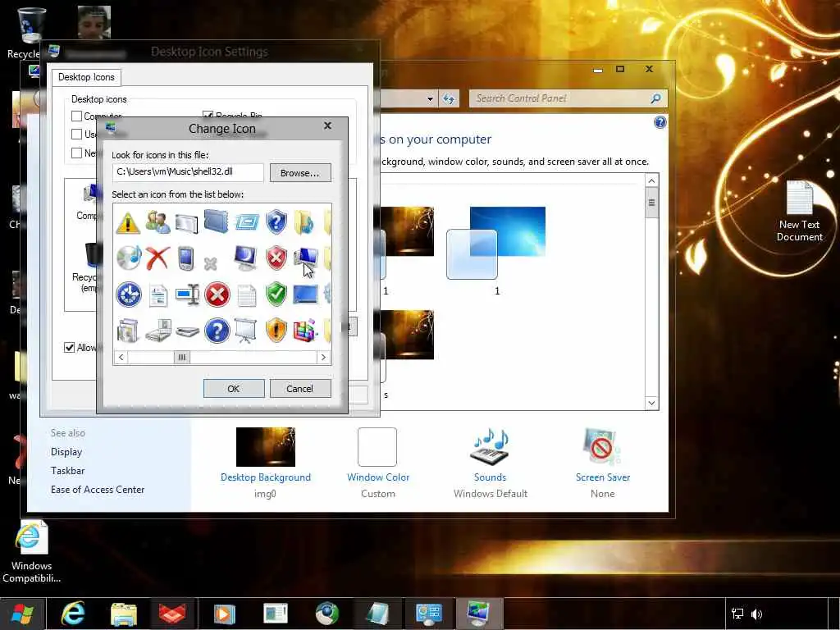Select the projector screen icon
This screenshot has height=630, width=840.
tap(245, 331)
